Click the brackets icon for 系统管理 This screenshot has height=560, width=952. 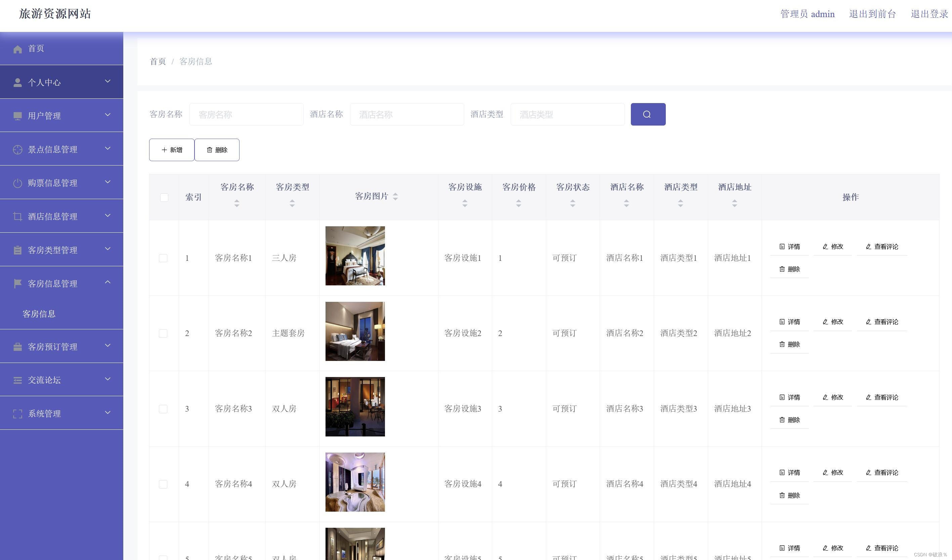(x=17, y=414)
